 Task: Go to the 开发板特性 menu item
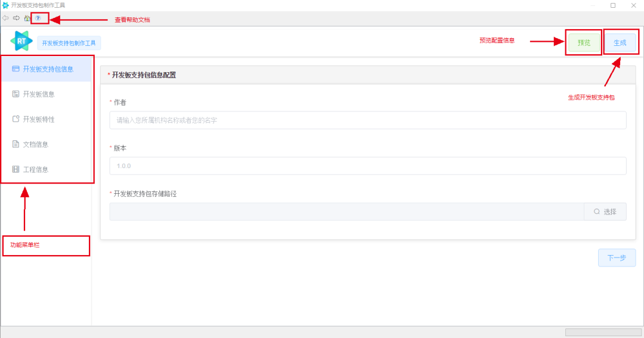(x=46, y=119)
